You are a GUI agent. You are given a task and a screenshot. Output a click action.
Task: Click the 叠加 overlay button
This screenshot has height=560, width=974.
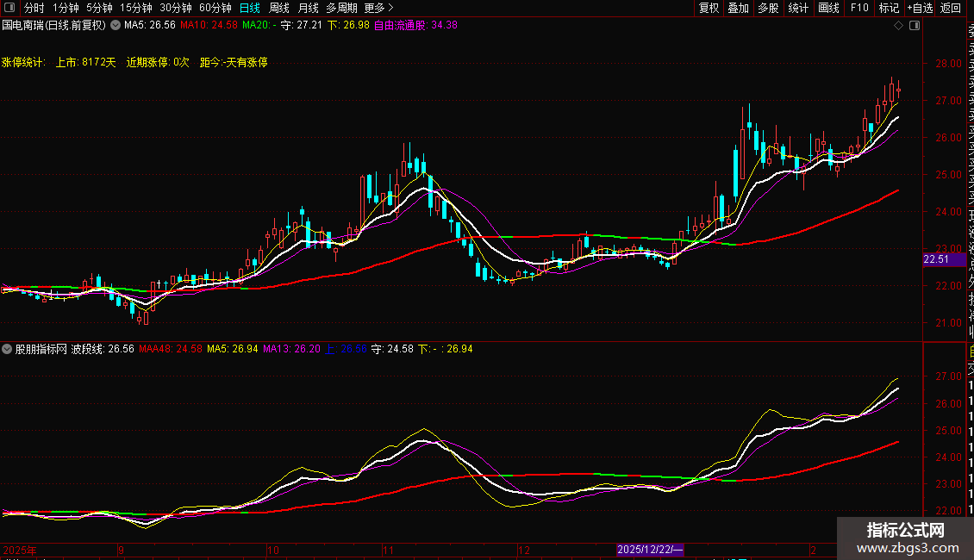point(739,8)
